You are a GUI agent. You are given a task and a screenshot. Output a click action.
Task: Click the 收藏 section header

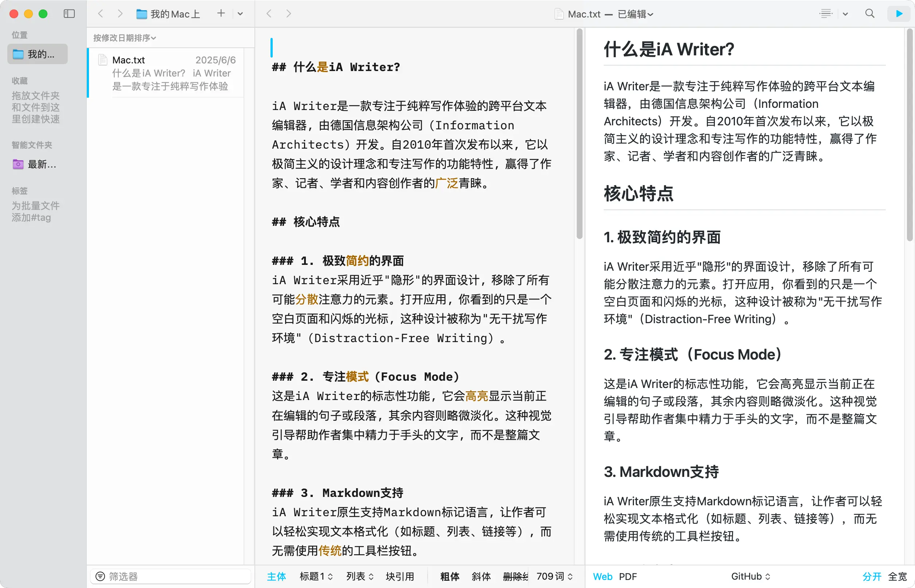pos(19,81)
